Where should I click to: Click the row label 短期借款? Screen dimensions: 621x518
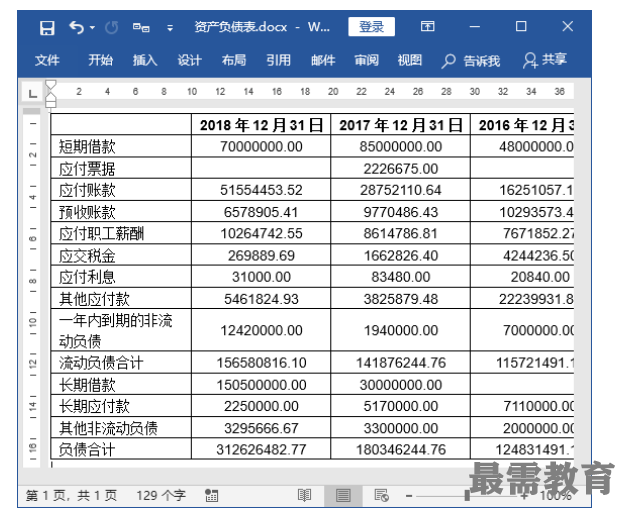point(87,147)
